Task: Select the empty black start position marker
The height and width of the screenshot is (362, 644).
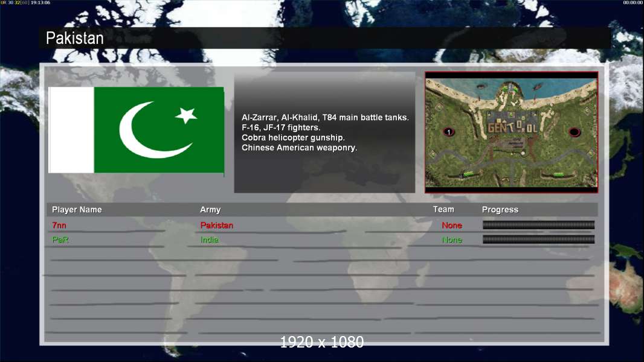Action: (x=574, y=132)
